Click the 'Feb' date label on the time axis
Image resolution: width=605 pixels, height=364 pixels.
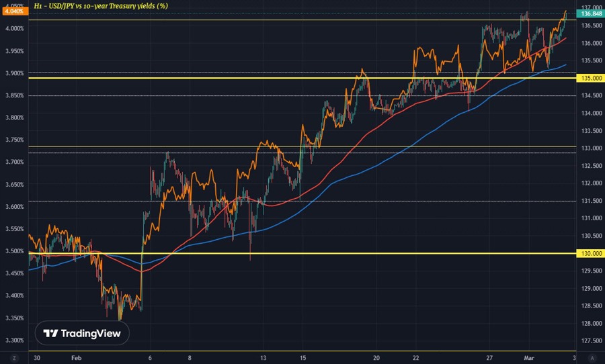click(77, 358)
